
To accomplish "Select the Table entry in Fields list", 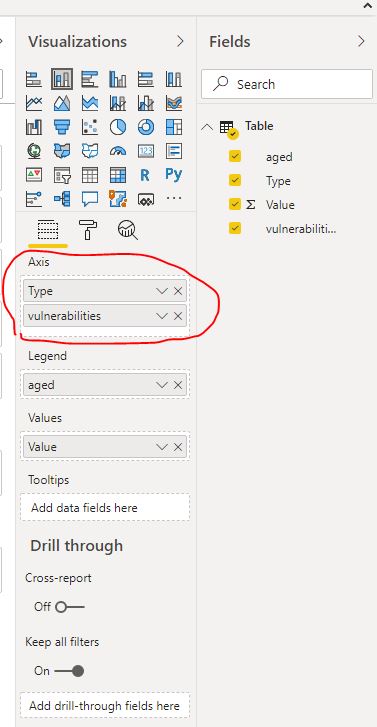I will tap(259, 126).
